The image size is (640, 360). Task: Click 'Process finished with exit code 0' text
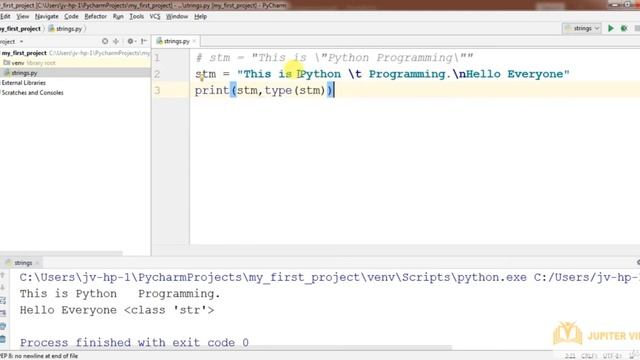click(134, 342)
